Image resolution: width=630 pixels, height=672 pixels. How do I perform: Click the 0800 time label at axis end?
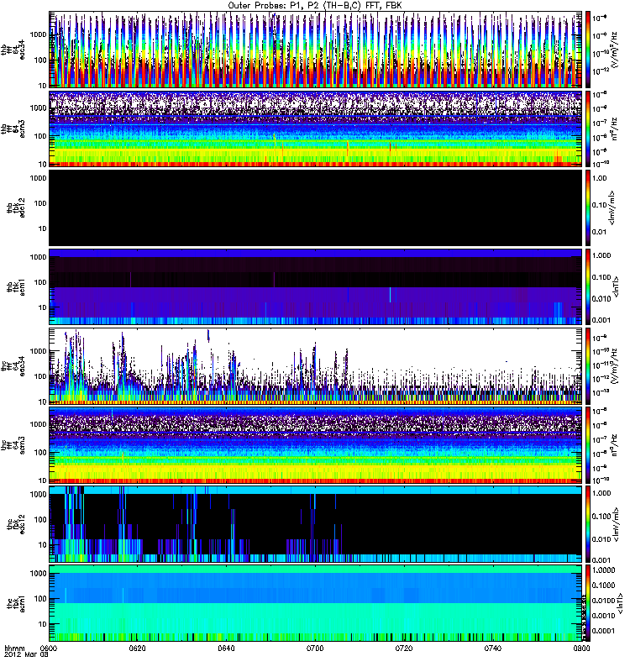point(580,648)
